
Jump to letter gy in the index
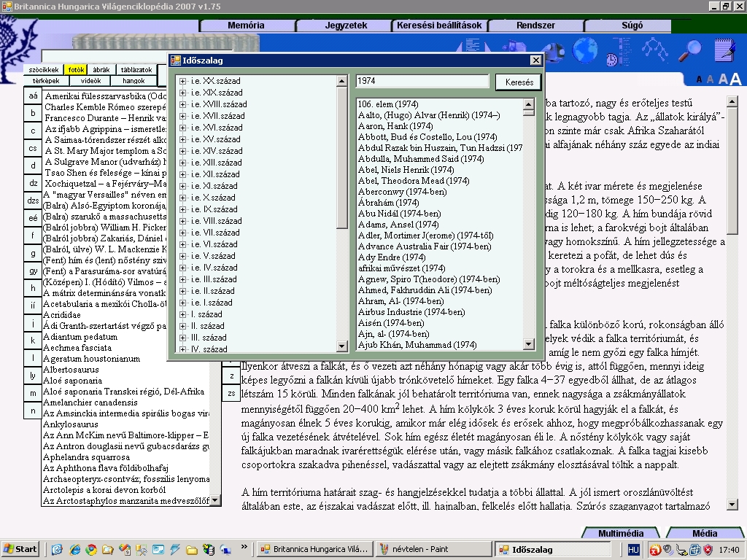(x=33, y=271)
